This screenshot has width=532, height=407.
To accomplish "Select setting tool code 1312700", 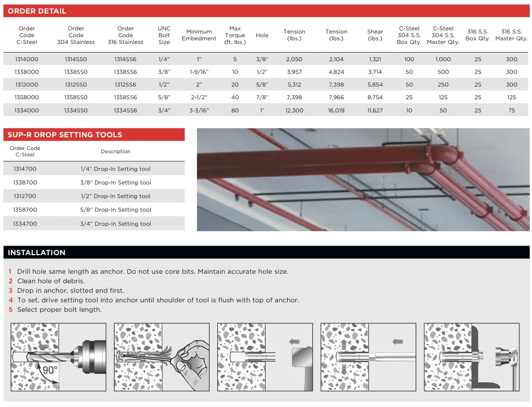I will tap(25, 196).
